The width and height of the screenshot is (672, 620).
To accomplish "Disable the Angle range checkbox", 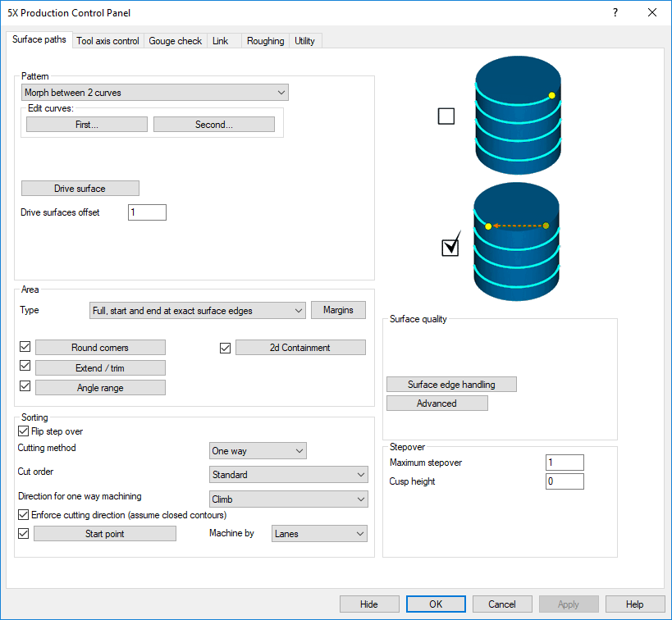I will (x=25, y=386).
